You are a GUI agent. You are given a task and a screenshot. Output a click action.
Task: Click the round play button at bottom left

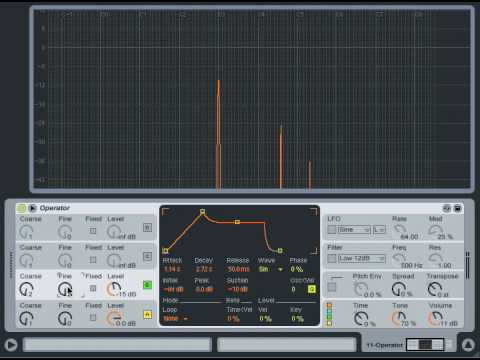point(11,345)
